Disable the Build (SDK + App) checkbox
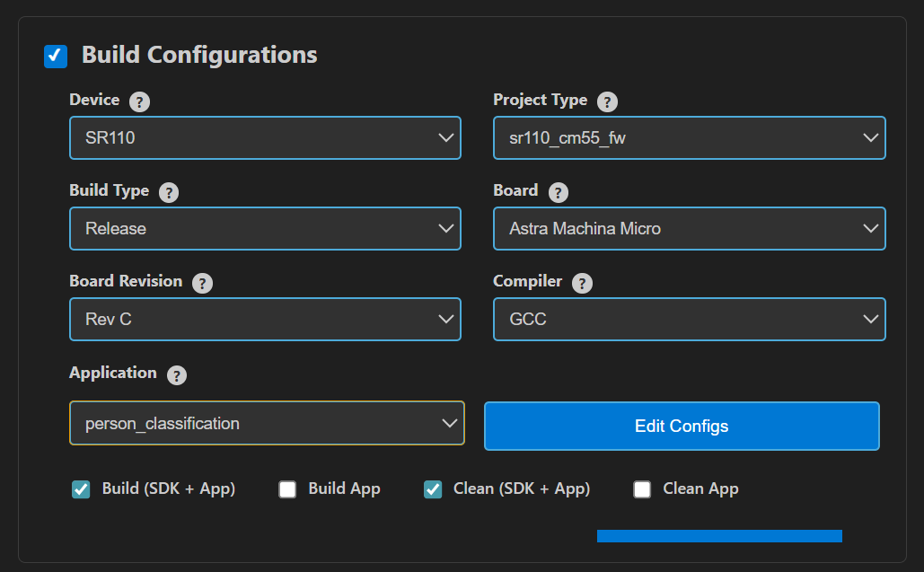This screenshot has width=924, height=572. point(81,489)
